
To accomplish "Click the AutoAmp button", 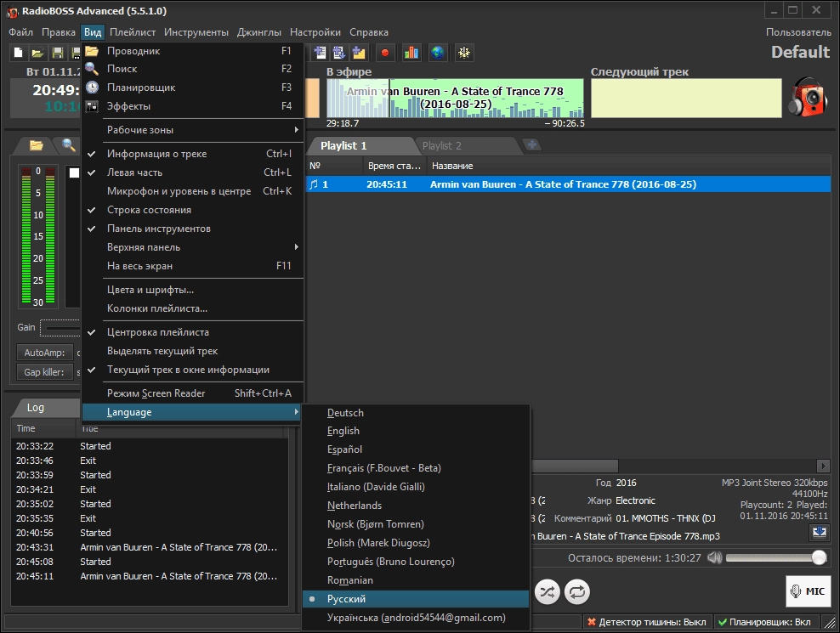I will [x=44, y=353].
